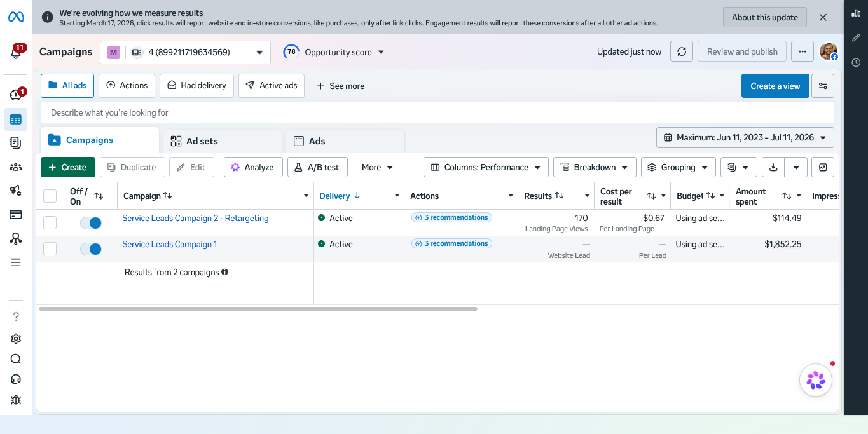868x434 pixels.
Task: Open the history clock icon in right rail
Action: tap(856, 62)
